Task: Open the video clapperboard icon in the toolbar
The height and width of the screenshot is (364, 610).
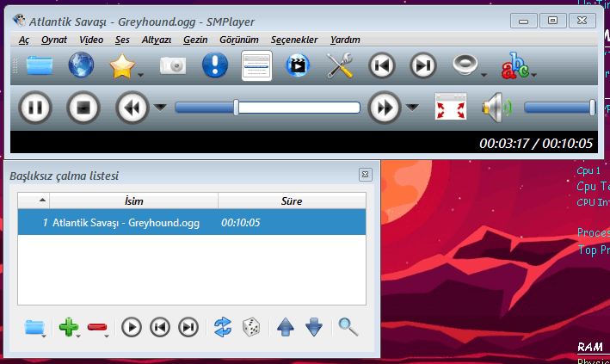Action: [298, 65]
